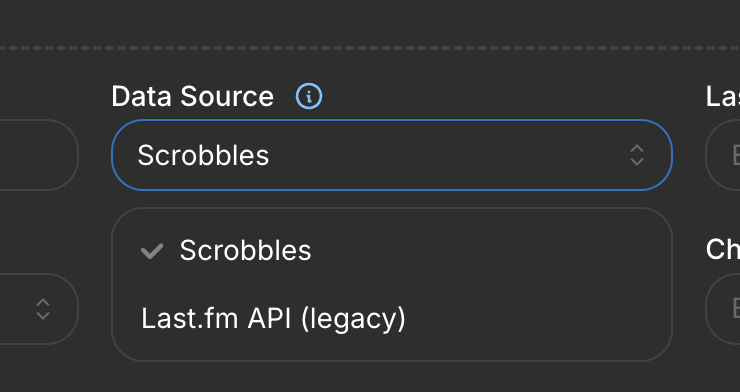The width and height of the screenshot is (740, 392).
Task: Click the selected Scrobbles text in combo box
Action: pyautogui.click(x=203, y=156)
